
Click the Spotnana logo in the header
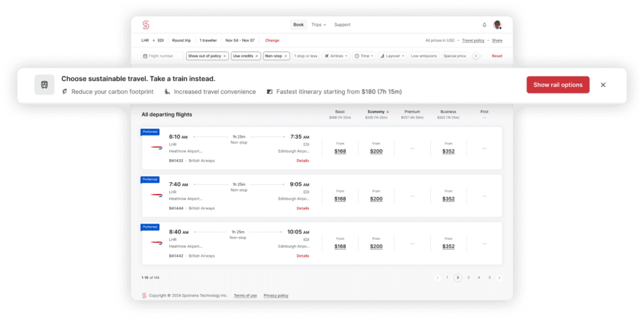(146, 25)
